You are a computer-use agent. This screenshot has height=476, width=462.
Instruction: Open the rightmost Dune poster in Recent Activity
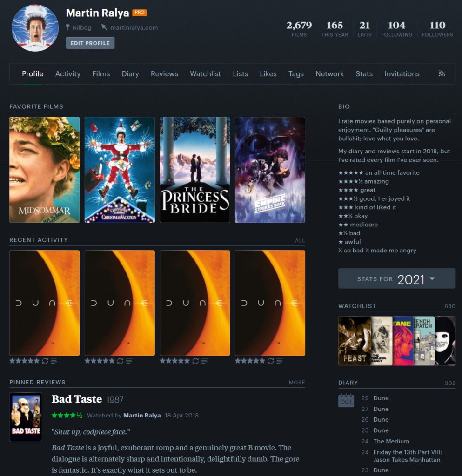click(x=270, y=303)
